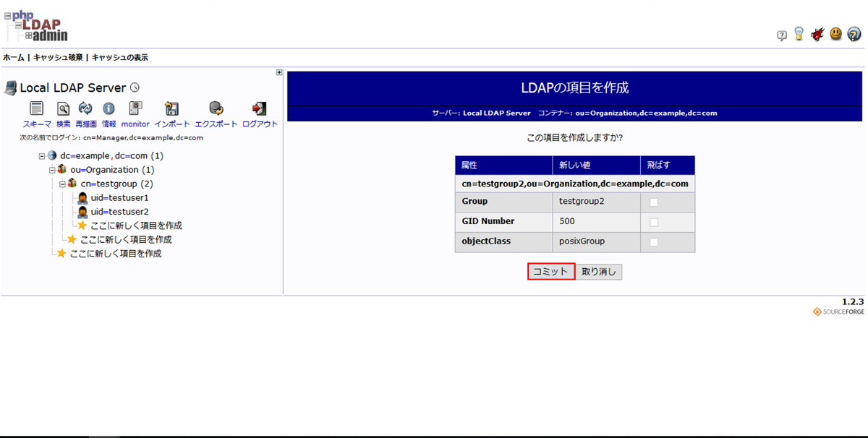868x438 pixels.
Task: Log out using the ログアウト icon
Action: tap(260, 108)
